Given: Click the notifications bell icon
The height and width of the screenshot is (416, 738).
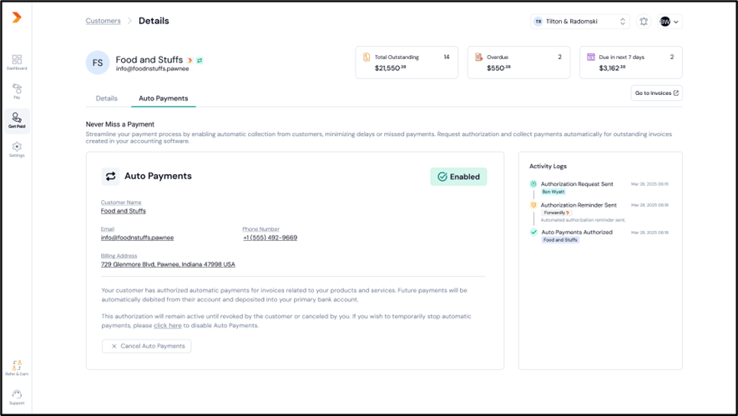Looking at the screenshot, I should [x=644, y=21].
